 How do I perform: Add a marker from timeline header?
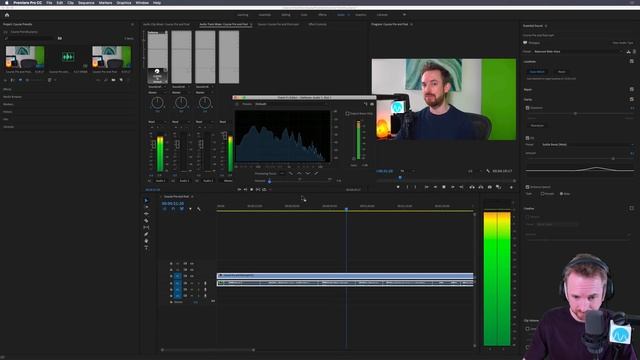(x=190, y=209)
